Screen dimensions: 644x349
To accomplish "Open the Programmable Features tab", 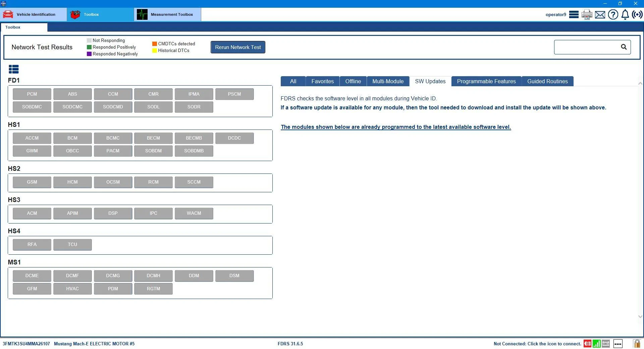I will (x=486, y=81).
